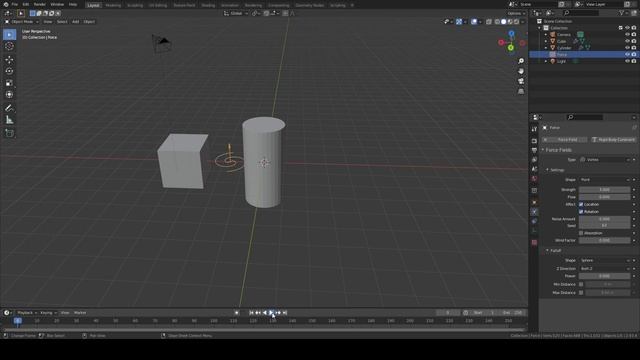The height and width of the screenshot is (360, 640).
Task: Switch to the Layout workspace tab
Action: [x=93, y=5]
